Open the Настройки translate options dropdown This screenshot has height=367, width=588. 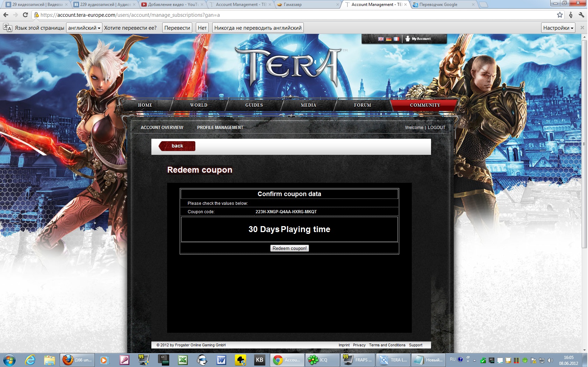coord(558,28)
